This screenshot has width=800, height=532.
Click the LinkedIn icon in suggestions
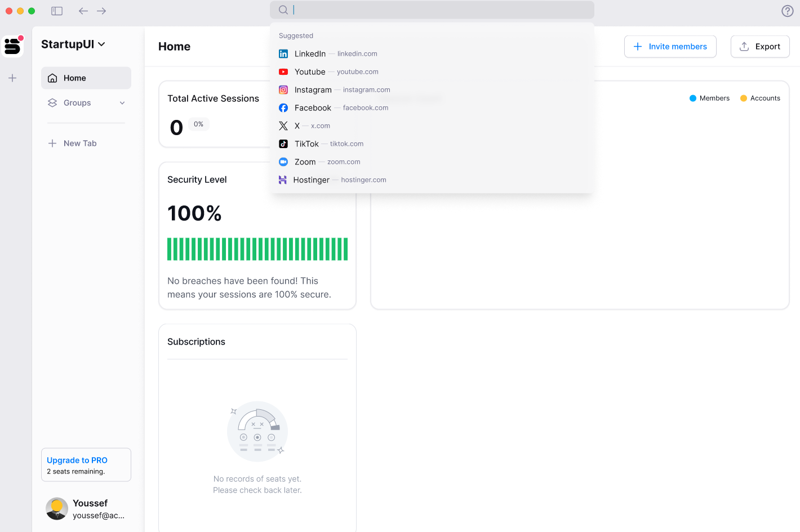pyautogui.click(x=283, y=53)
